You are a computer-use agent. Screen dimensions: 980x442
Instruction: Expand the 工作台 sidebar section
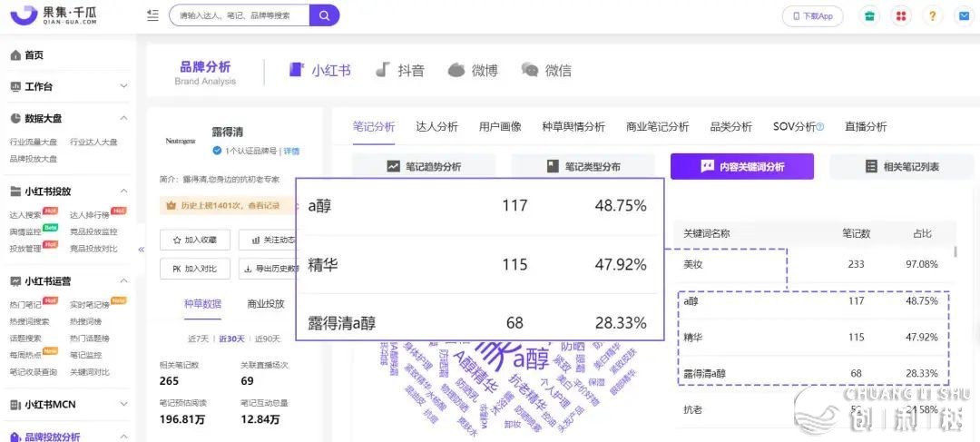point(123,86)
